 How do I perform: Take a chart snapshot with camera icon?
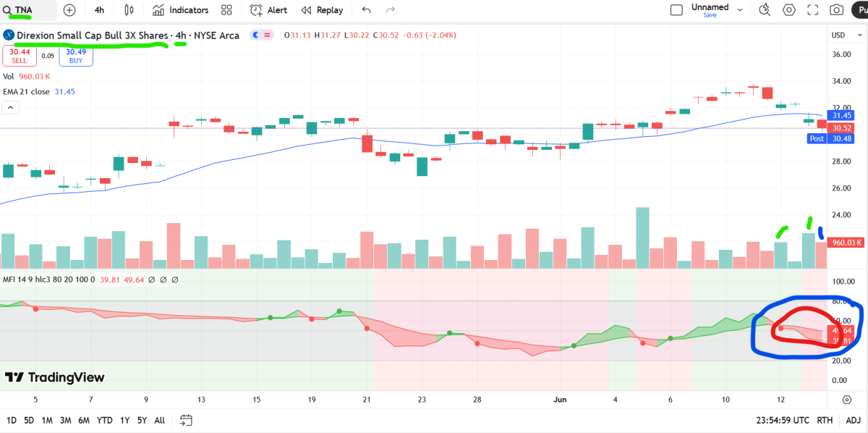[837, 10]
